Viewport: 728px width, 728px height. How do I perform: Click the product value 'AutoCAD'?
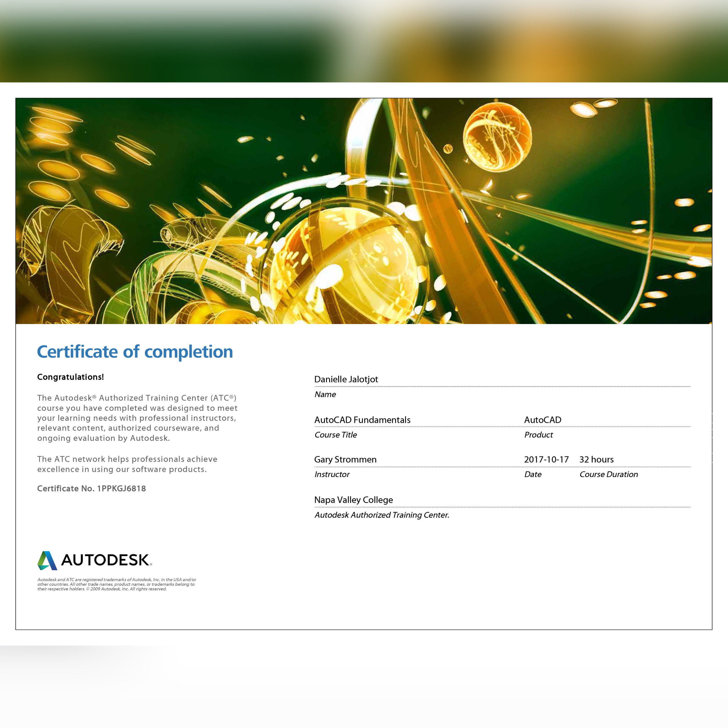point(543,420)
